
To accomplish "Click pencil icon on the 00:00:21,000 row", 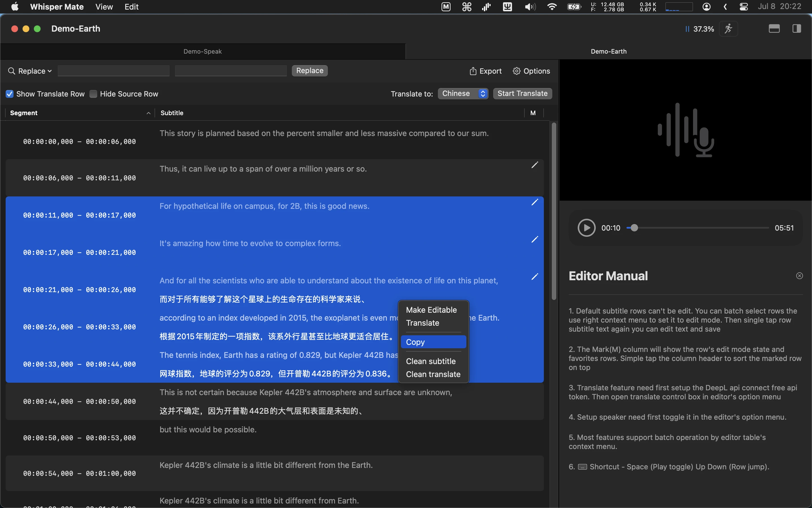I will (535, 277).
